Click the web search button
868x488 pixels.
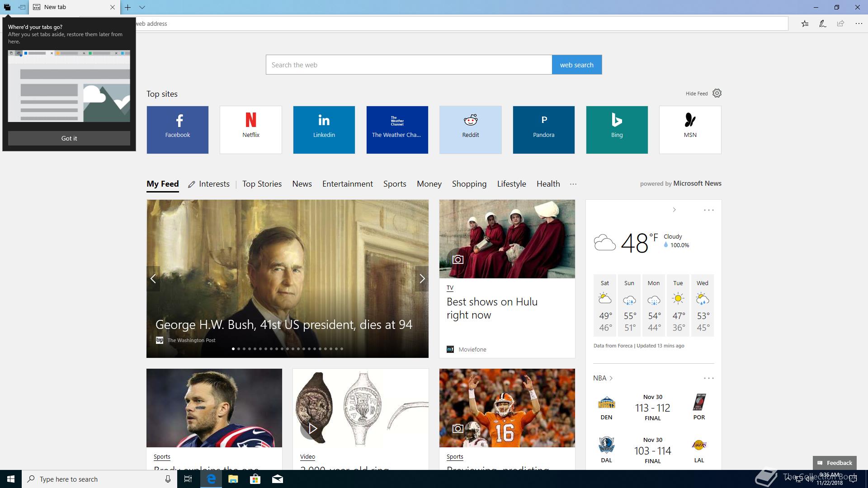click(x=576, y=65)
